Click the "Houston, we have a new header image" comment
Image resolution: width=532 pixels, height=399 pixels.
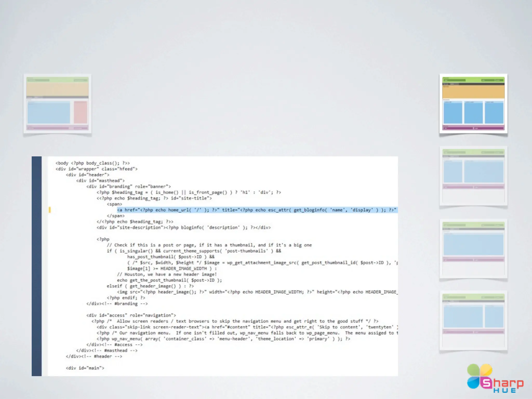point(167,274)
